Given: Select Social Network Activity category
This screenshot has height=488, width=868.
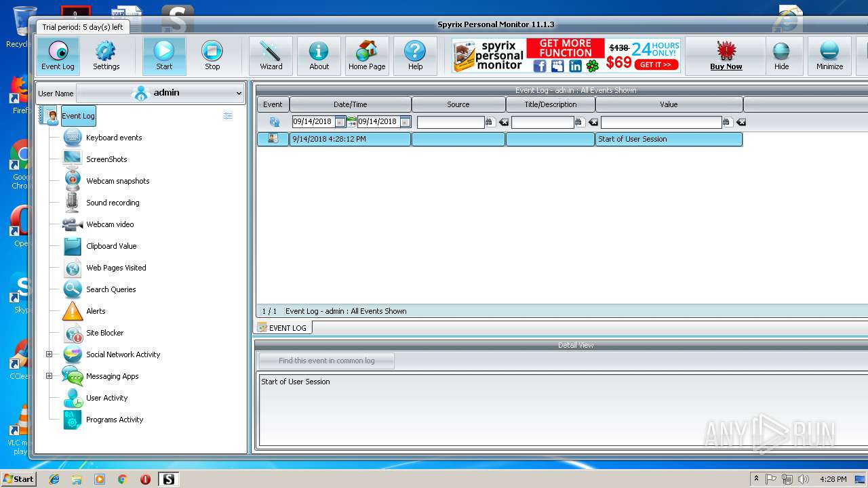Looking at the screenshot, I should pyautogui.click(x=123, y=354).
